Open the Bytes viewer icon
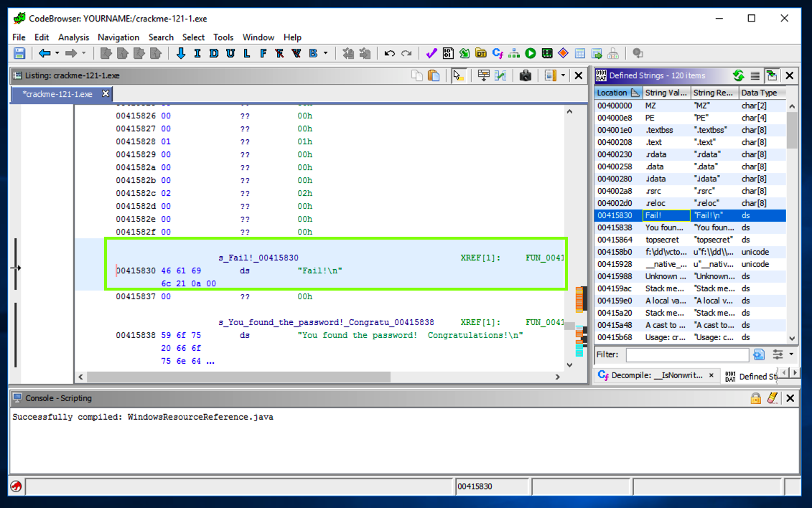 (x=448, y=54)
